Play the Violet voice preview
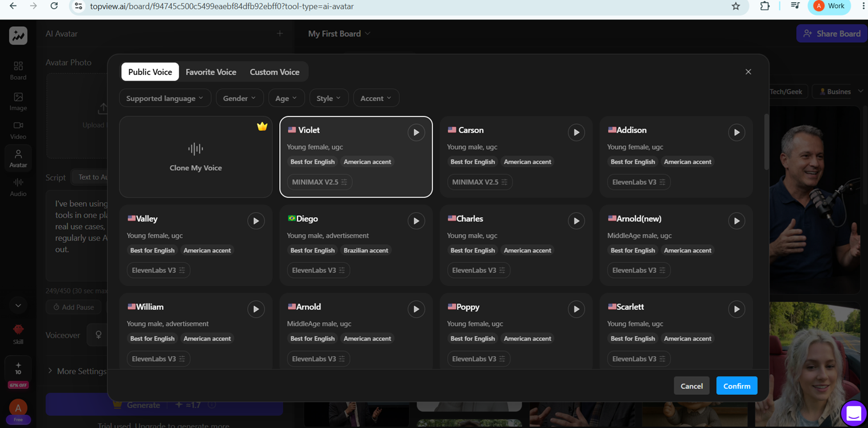Image resolution: width=868 pixels, height=428 pixels. (416, 133)
